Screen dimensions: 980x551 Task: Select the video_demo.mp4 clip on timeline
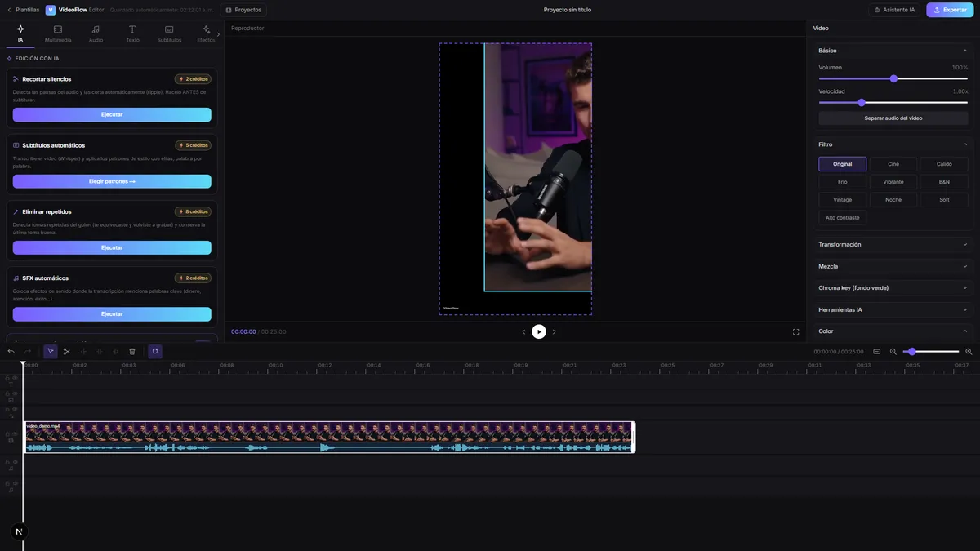[329, 437]
